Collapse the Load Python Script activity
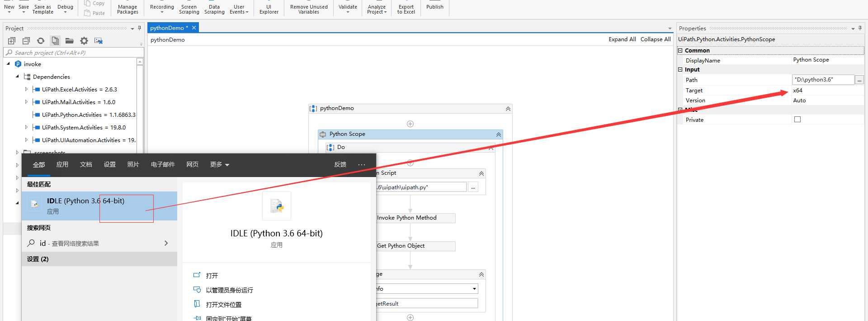Screen dimensions: 868x321 pos(481,173)
